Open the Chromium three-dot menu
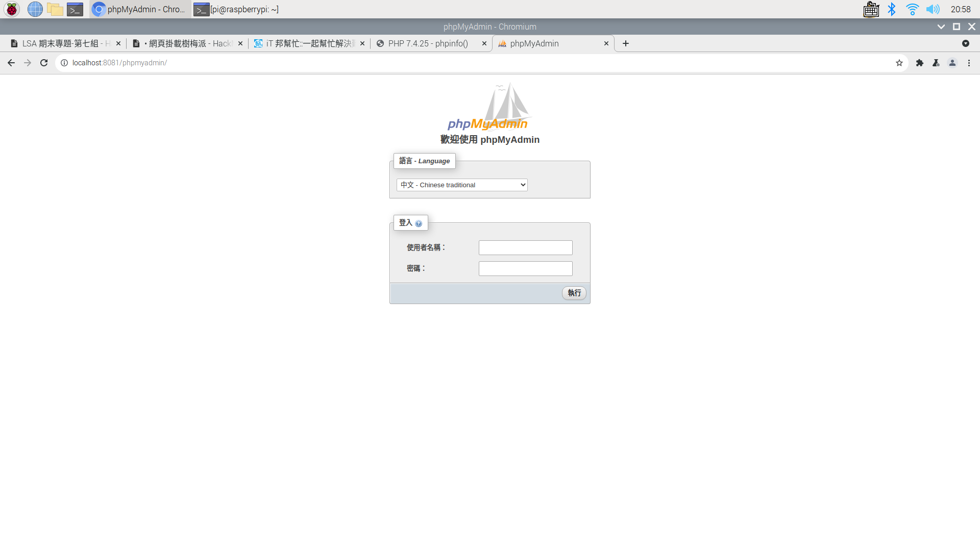980x551 pixels. (x=969, y=63)
